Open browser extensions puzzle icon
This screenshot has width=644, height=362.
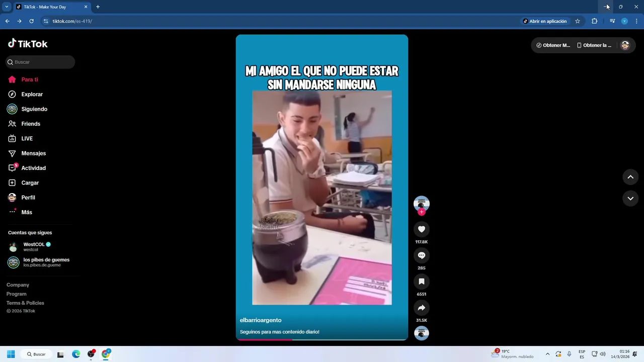[594, 21]
